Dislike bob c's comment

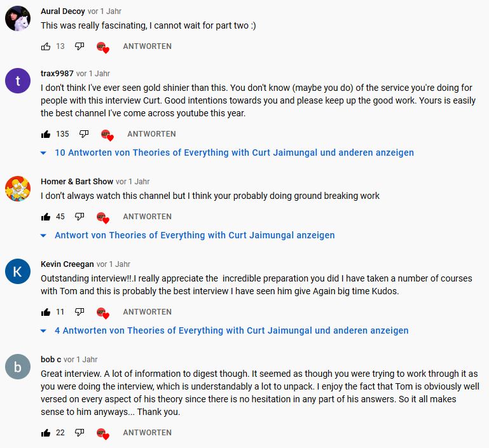tap(79, 433)
